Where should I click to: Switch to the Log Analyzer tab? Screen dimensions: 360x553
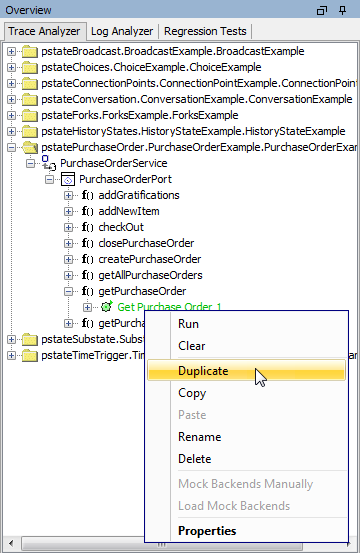[x=122, y=31]
